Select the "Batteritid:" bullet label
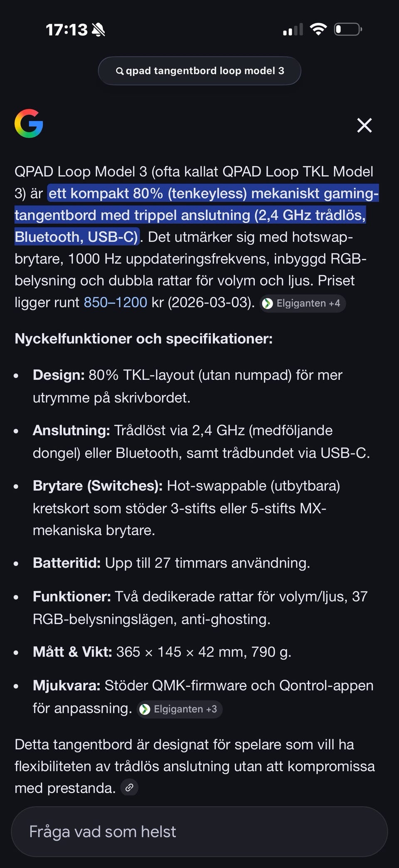The height and width of the screenshot is (868, 399). [66, 563]
